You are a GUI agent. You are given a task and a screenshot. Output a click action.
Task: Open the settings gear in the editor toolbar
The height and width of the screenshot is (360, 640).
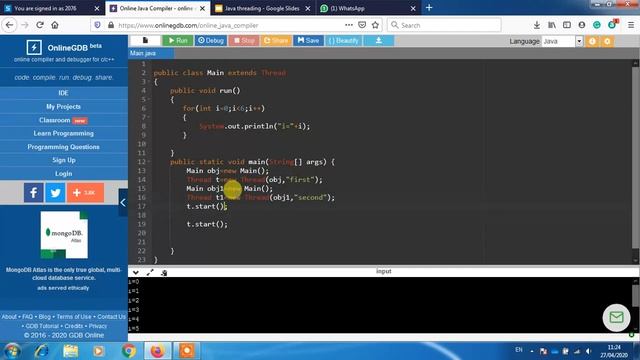point(607,41)
